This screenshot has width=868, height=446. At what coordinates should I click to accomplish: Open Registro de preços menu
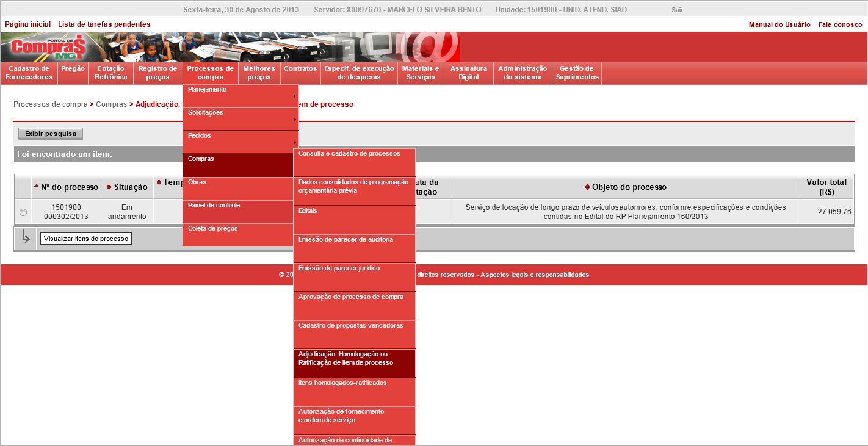[x=158, y=73]
